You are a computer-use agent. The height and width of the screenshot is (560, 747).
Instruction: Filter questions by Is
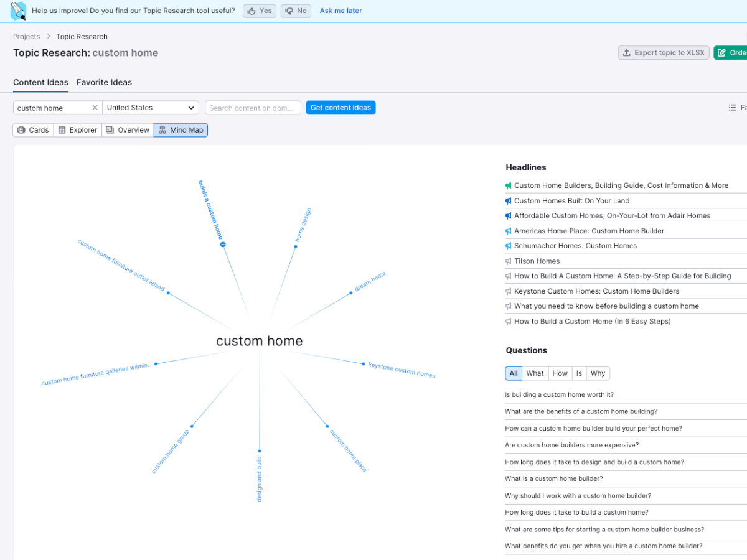tap(579, 373)
